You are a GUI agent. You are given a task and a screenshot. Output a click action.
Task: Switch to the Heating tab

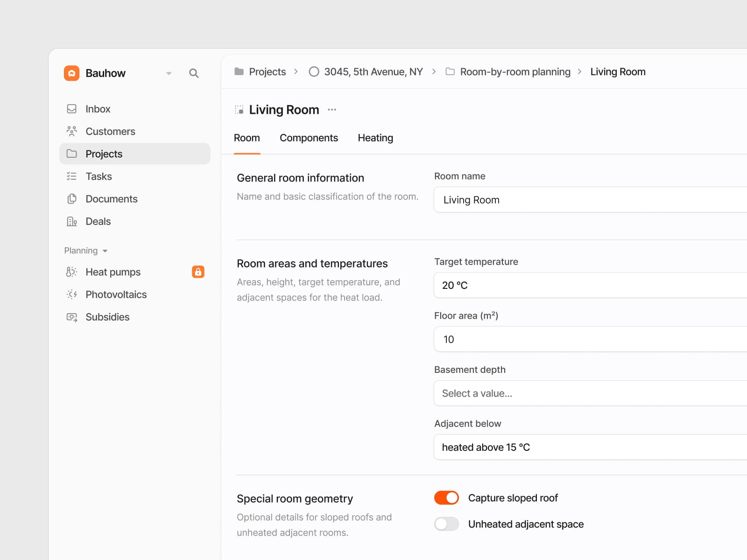click(375, 138)
